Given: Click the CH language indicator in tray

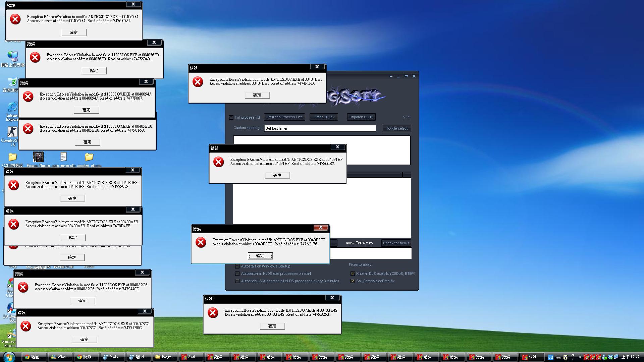Looking at the screenshot, I should coord(550,357).
